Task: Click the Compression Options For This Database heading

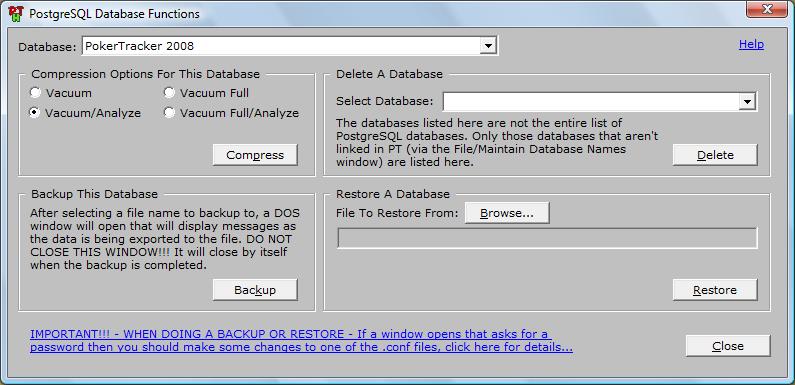Action: [146, 74]
